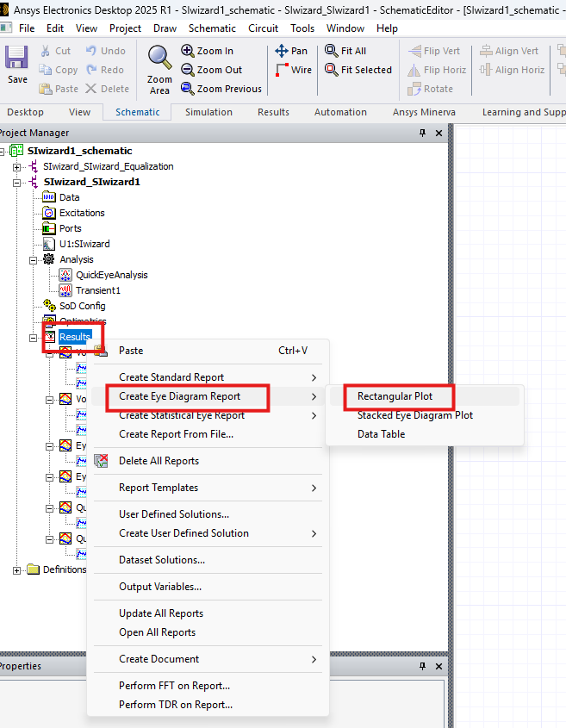Click the Rotate icon

pyautogui.click(x=414, y=89)
